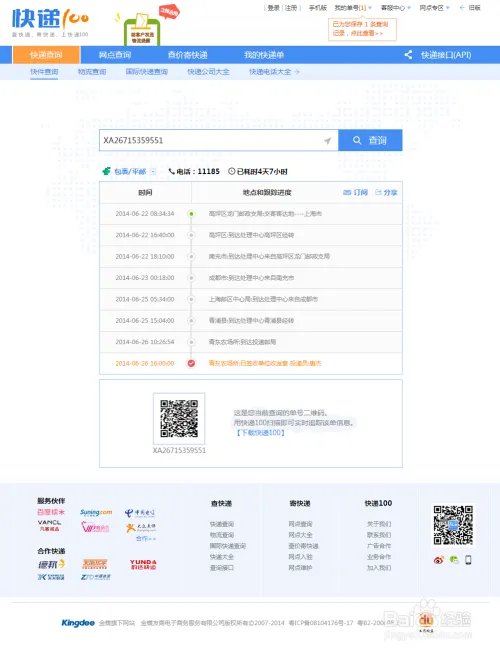Click the 手机版 mobile version link

point(318,8)
